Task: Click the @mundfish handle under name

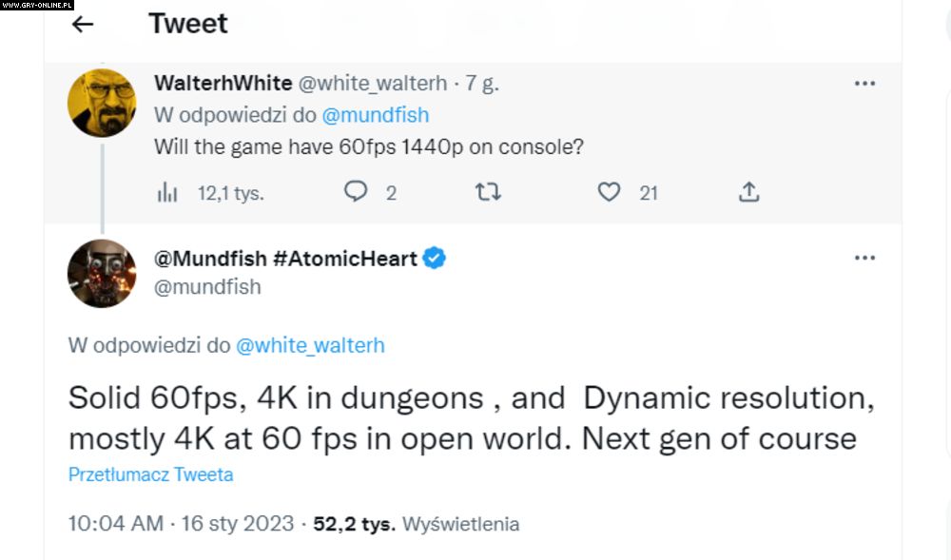Action: click(x=207, y=286)
